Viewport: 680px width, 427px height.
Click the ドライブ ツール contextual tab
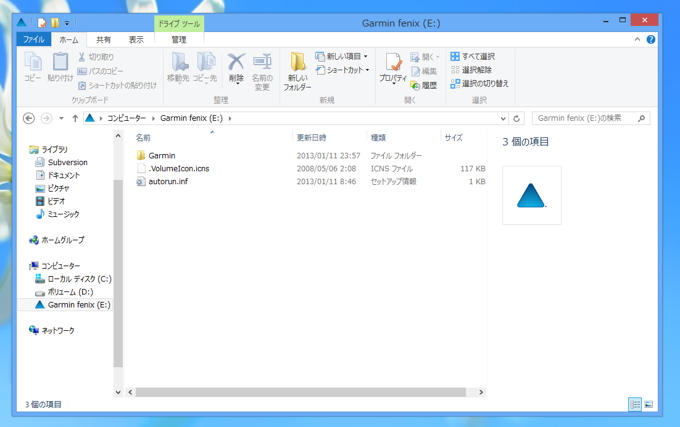179,23
